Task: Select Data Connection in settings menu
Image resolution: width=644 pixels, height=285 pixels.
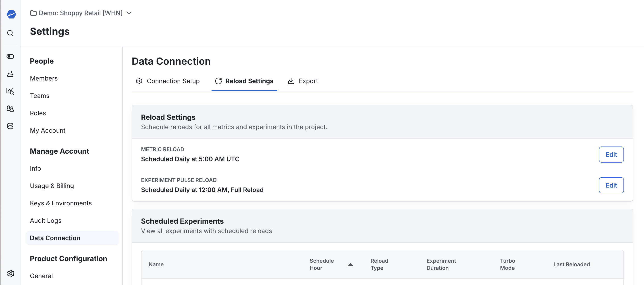Action: tap(55, 238)
